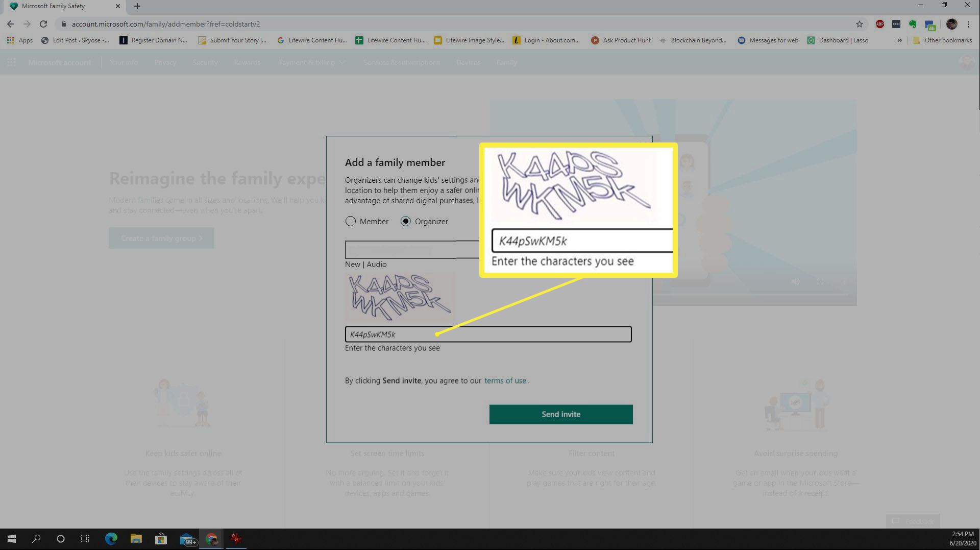The height and width of the screenshot is (550, 980).
Task: Click the Send invite button
Action: pos(561,414)
